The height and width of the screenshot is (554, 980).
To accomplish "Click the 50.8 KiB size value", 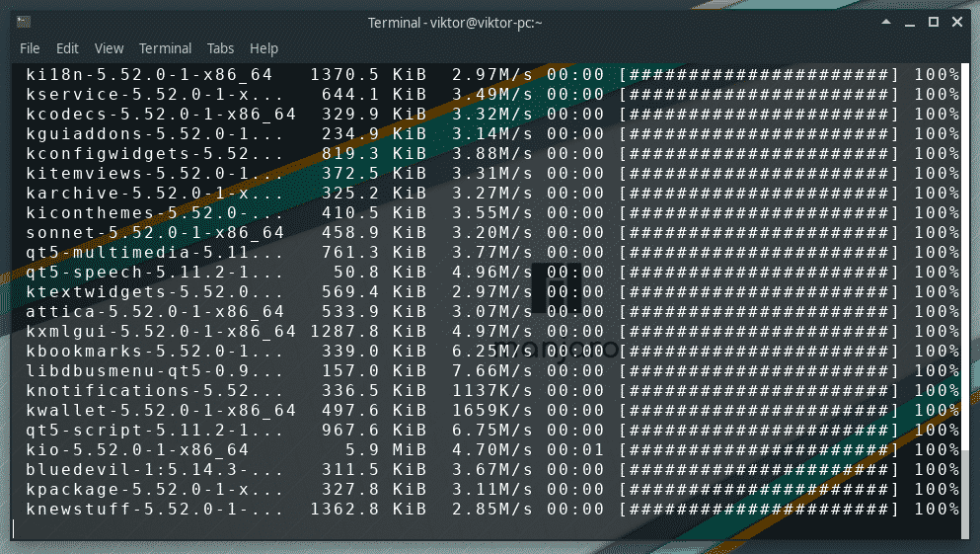I will (x=380, y=272).
